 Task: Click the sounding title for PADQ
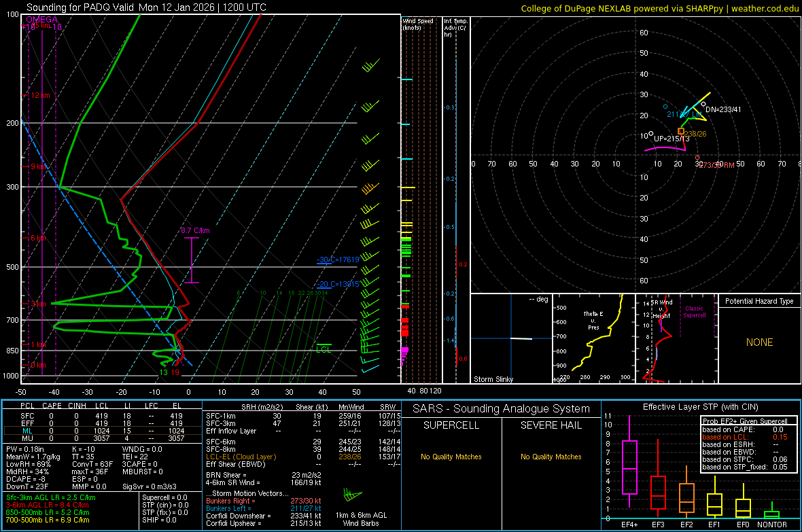(x=146, y=7)
